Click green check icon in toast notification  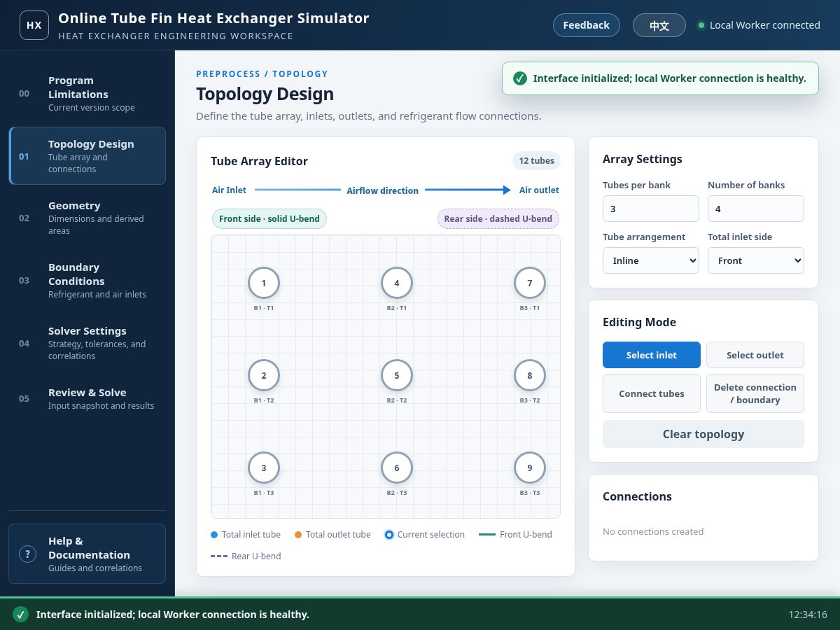(519, 78)
